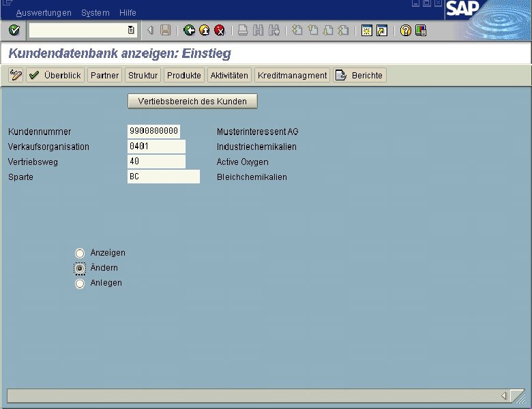Click the Partner button
This screenshot has width=532, height=409.
pos(104,75)
